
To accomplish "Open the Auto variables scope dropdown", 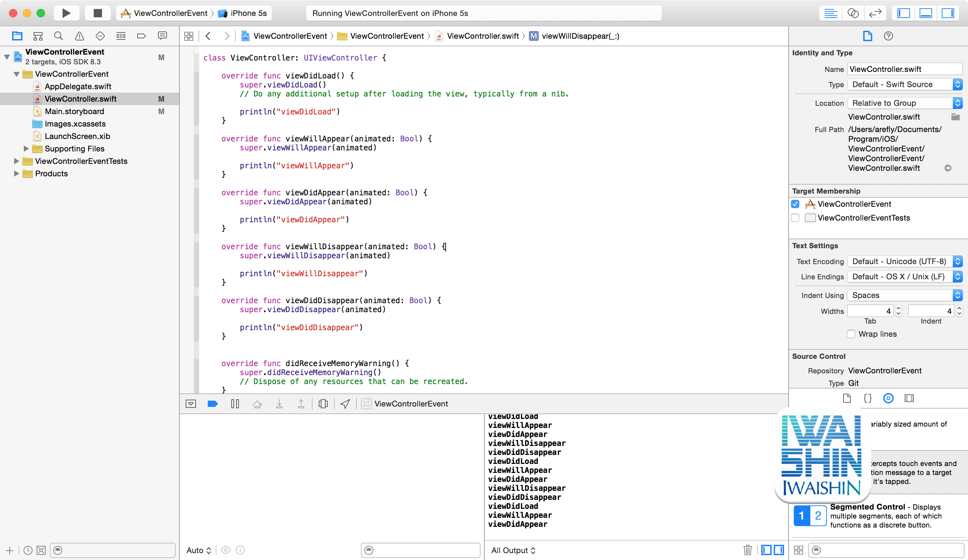I will 198,550.
